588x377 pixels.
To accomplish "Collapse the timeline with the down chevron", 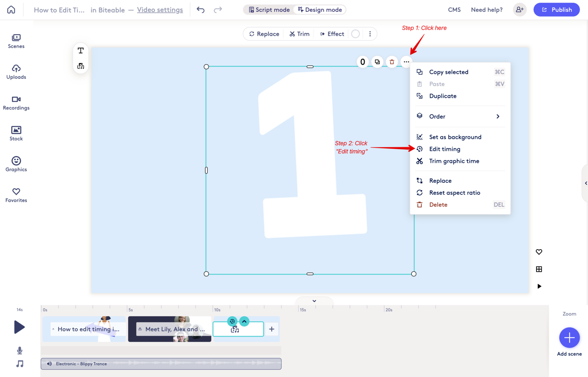I will tap(314, 301).
